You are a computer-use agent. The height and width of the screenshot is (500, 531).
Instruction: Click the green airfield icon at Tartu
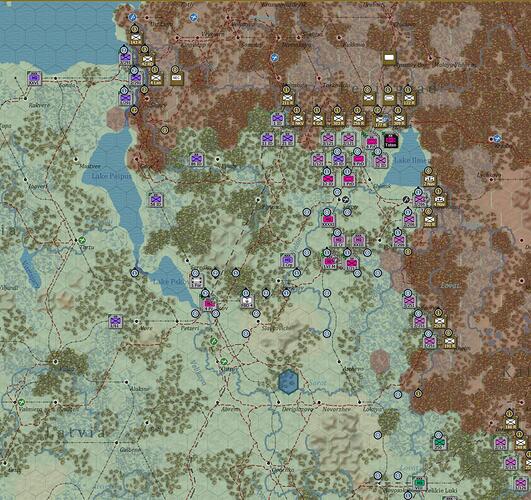click(82, 240)
